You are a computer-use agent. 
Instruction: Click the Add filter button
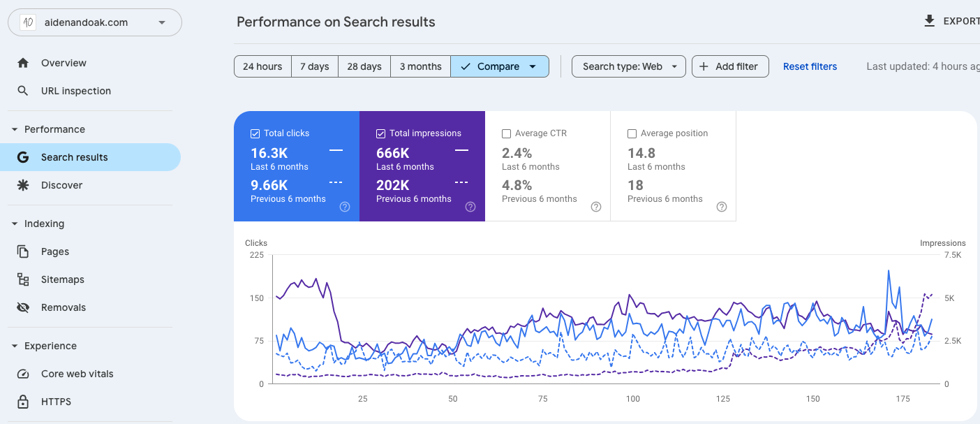(729, 66)
